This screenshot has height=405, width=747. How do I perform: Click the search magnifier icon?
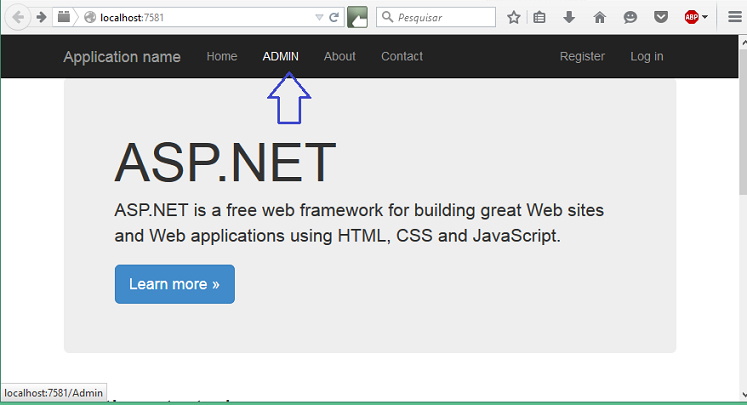(387, 17)
